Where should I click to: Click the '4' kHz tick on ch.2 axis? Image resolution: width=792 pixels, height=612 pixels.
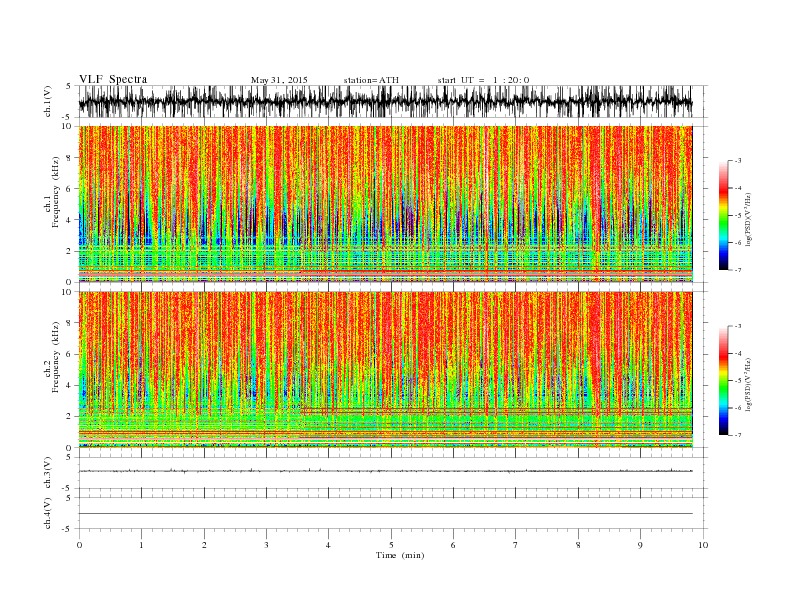pos(69,385)
